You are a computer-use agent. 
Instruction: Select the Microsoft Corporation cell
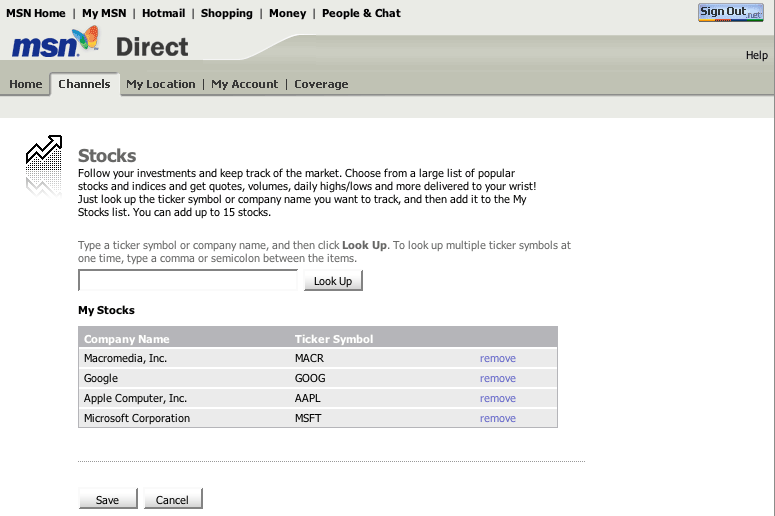[x=137, y=418]
